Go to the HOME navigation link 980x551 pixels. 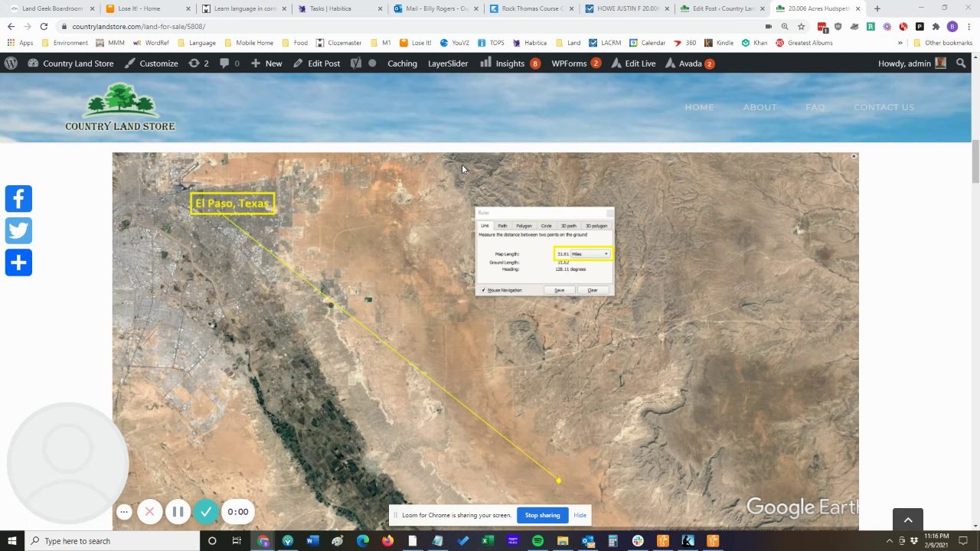coord(699,107)
